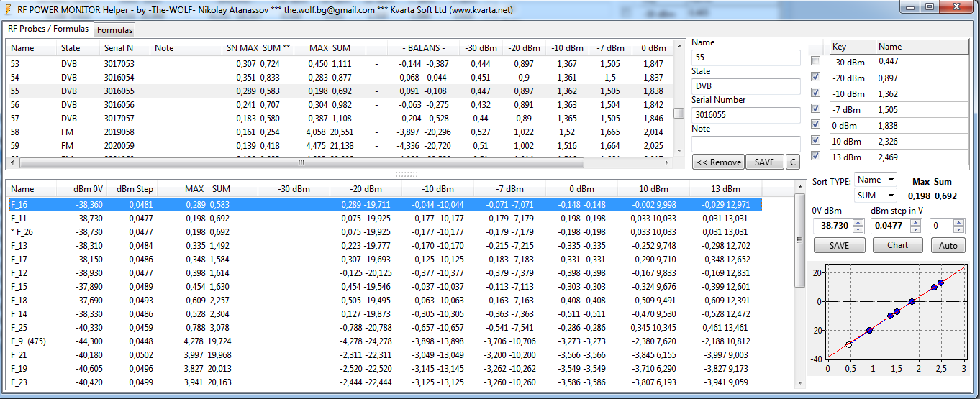Viewport: 980px width, 399px height.
Task: Select probe row 57 serial 3017057
Action: point(340,119)
